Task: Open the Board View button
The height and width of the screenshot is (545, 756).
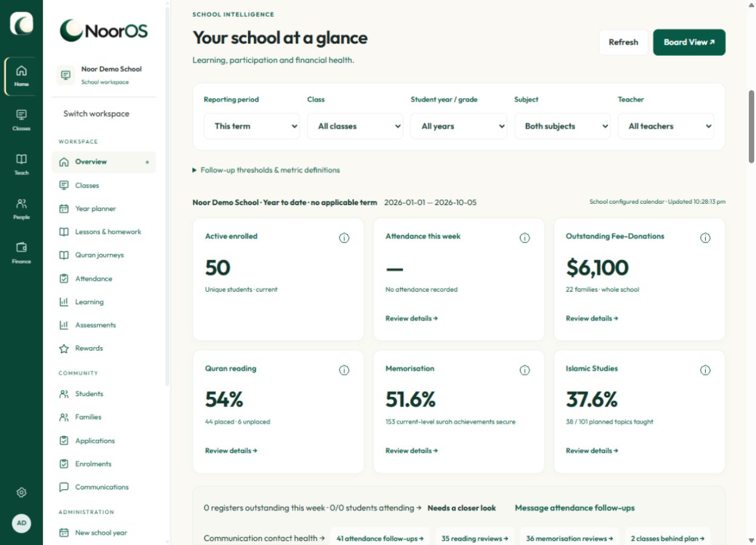Action: [x=689, y=42]
